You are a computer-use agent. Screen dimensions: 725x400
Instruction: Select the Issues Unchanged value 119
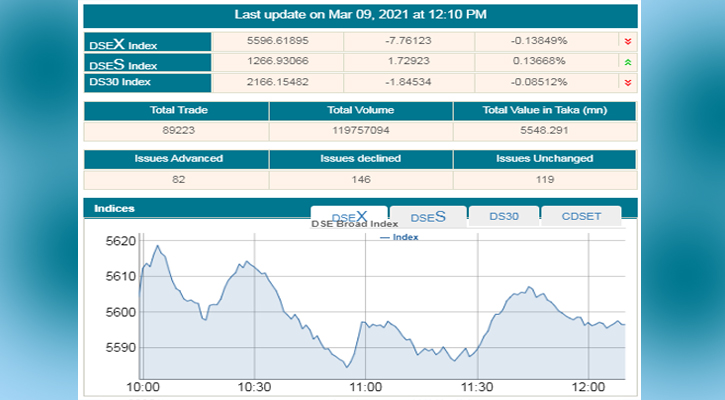point(544,179)
